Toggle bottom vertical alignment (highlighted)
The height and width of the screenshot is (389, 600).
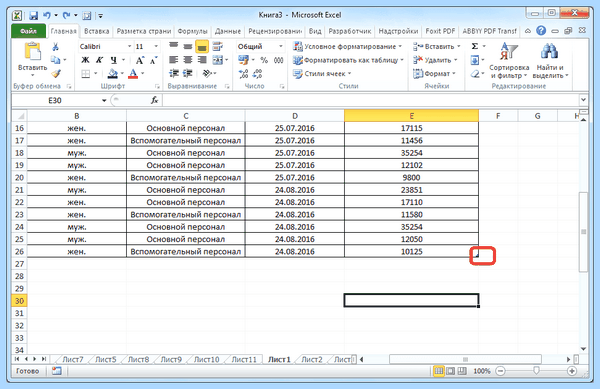pyautogui.click(x=202, y=46)
